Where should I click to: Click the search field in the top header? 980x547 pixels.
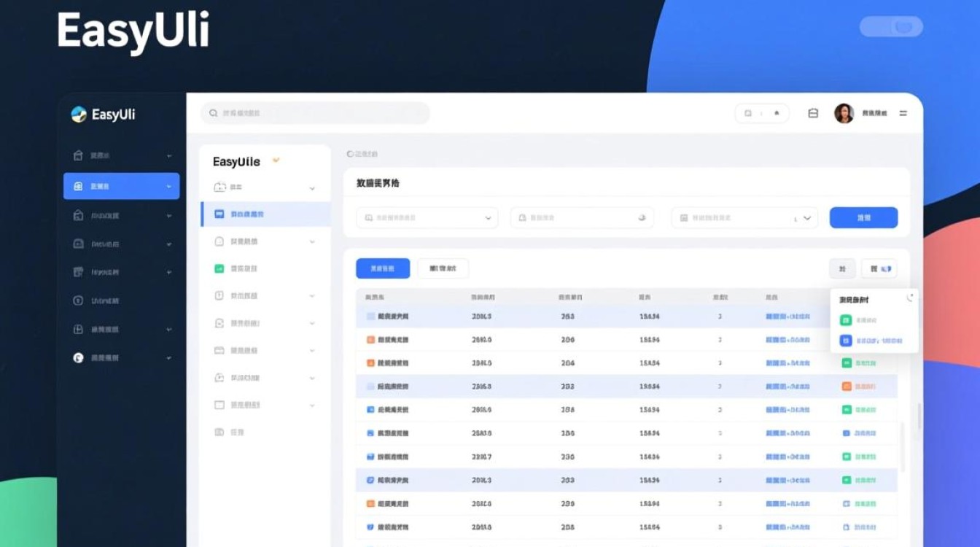coord(315,113)
